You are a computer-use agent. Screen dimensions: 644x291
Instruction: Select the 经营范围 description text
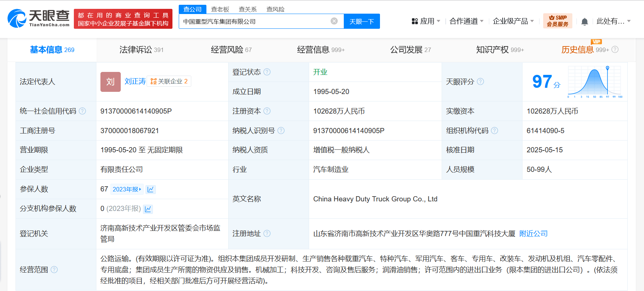pos(359,270)
